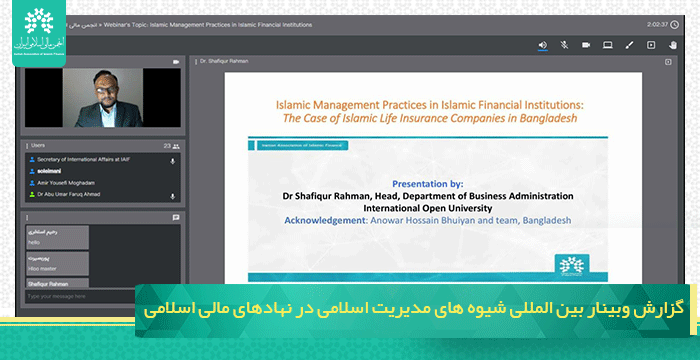Open the share pod menu beside Dr. Shafiqur Rahman
This screenshot has width=700, height=360.
click(196, 62)
